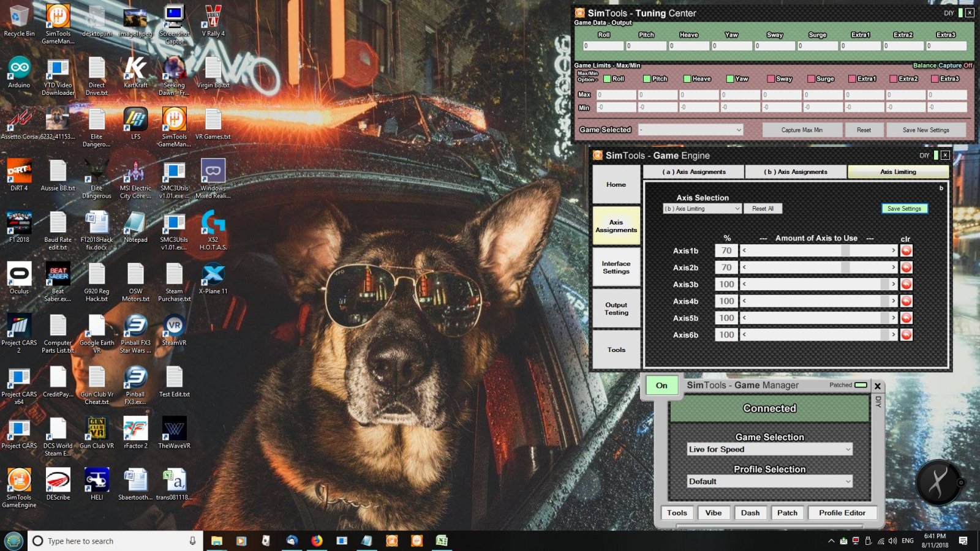This screenshot has height=551, width=980.
Task: Click Save New Settings button
Action: pyautogui.click(x=925, y=130)
